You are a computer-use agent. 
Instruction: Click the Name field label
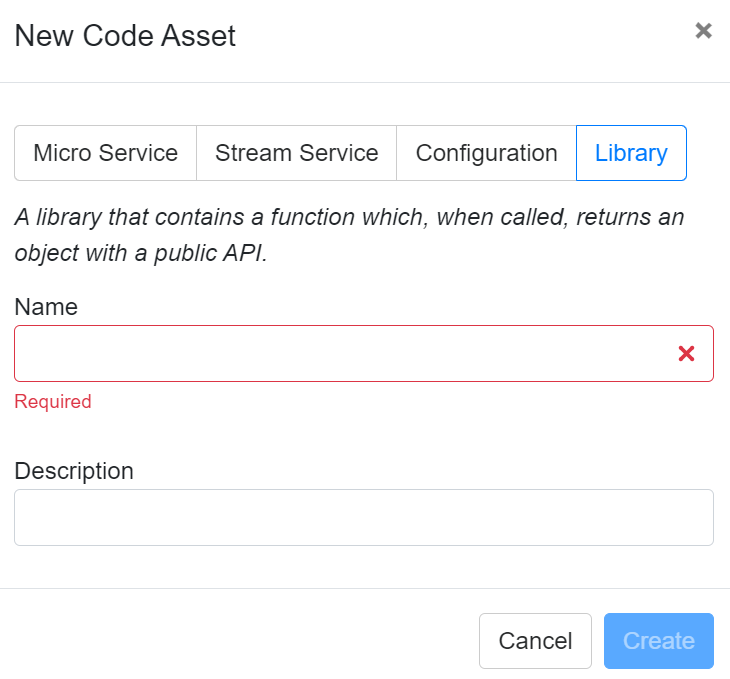pos(46,307)
